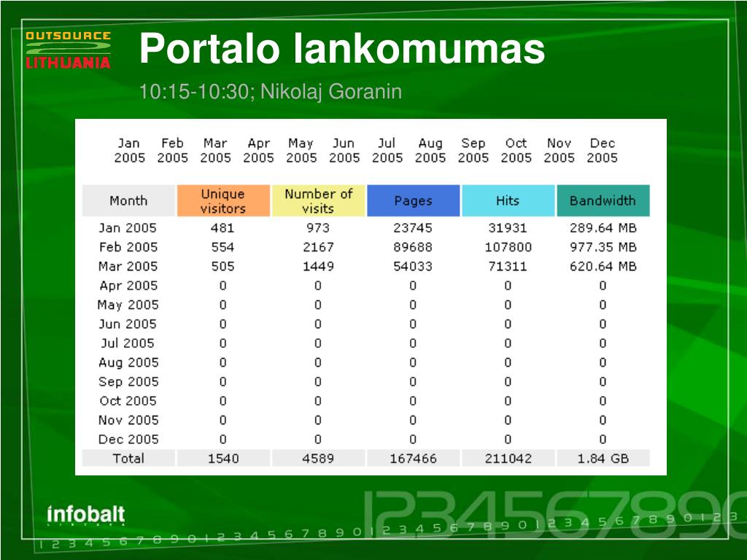This screenshot has width=747, height=560.
Task: Click total unique visitors 1540
Action: 223,458
